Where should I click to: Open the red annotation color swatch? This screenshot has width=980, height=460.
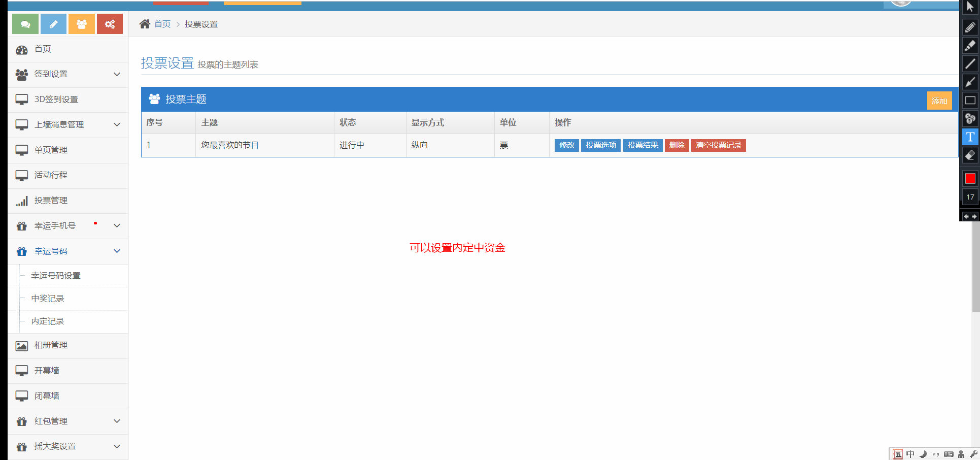tap(970, 178)
